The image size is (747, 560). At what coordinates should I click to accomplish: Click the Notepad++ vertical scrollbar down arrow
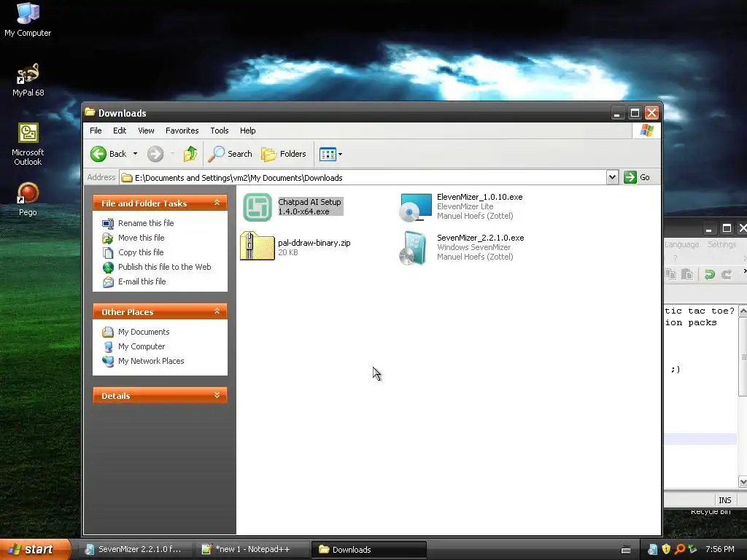[743, 482]
